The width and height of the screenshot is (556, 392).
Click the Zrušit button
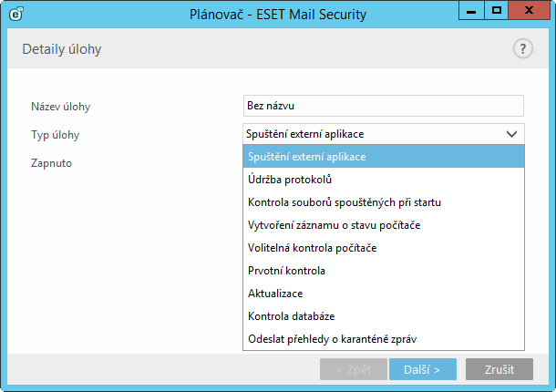(x=499, y=369)
